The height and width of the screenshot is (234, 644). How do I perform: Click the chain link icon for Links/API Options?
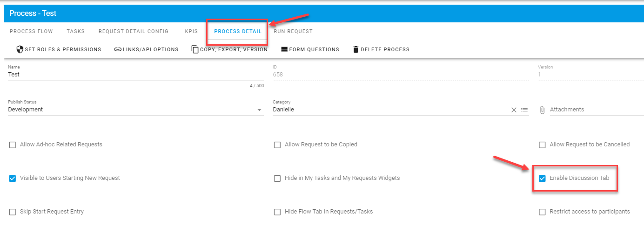coord(118,49)
